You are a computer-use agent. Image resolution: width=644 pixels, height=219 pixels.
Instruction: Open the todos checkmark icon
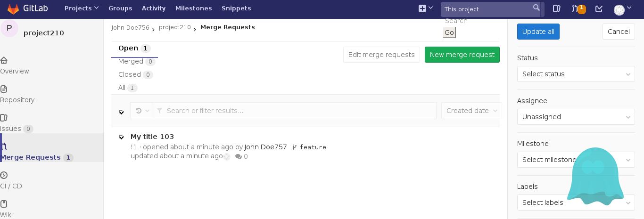599,8
